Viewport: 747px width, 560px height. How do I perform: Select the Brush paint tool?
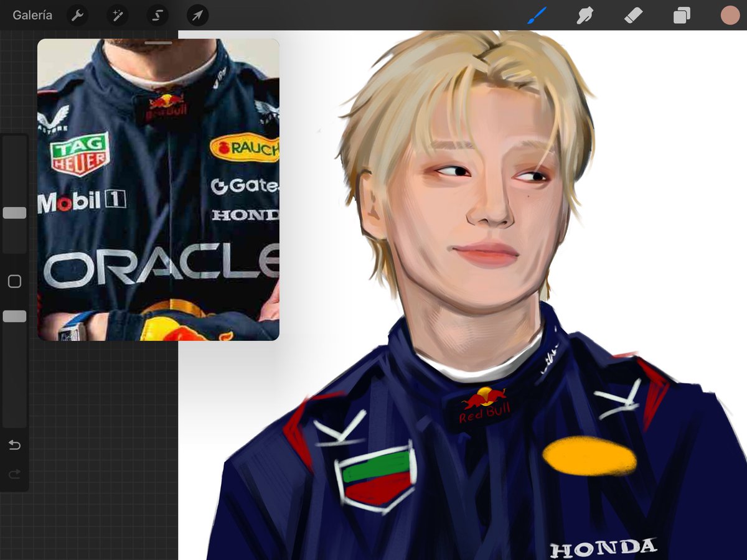click(537, 15)
